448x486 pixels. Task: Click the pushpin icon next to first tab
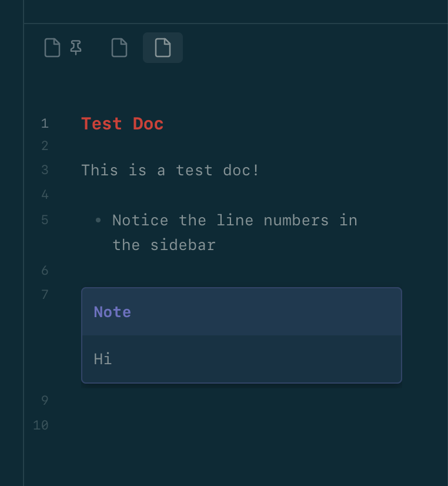tap(75, 48)
